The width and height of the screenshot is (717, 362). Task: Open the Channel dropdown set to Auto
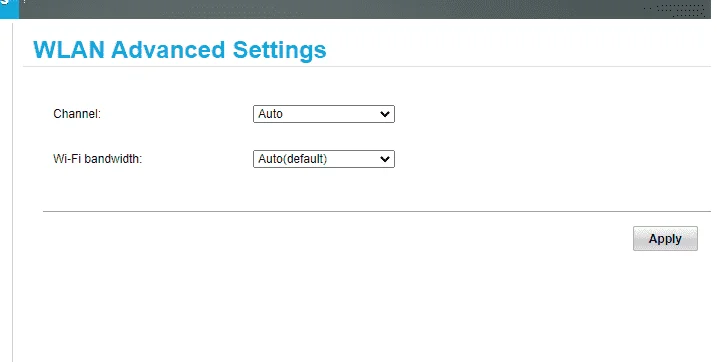324,114
